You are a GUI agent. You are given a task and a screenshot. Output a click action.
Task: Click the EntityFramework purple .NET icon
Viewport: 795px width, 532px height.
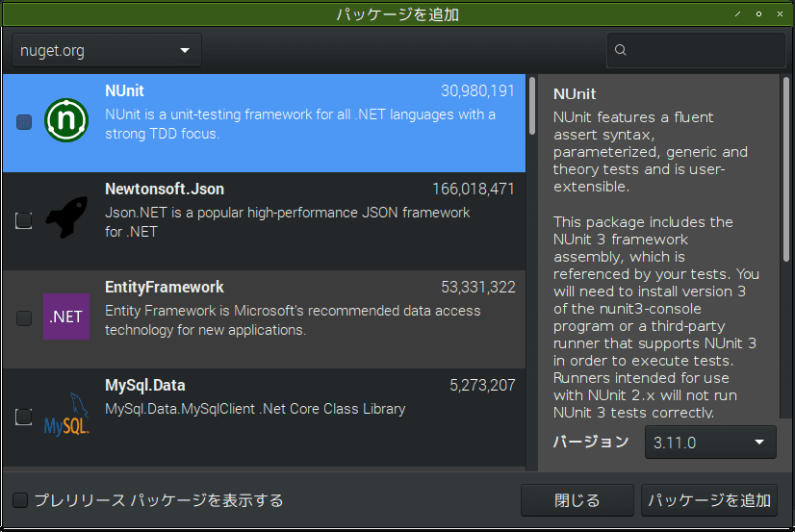pyautogui.click(x=66, y=317)
